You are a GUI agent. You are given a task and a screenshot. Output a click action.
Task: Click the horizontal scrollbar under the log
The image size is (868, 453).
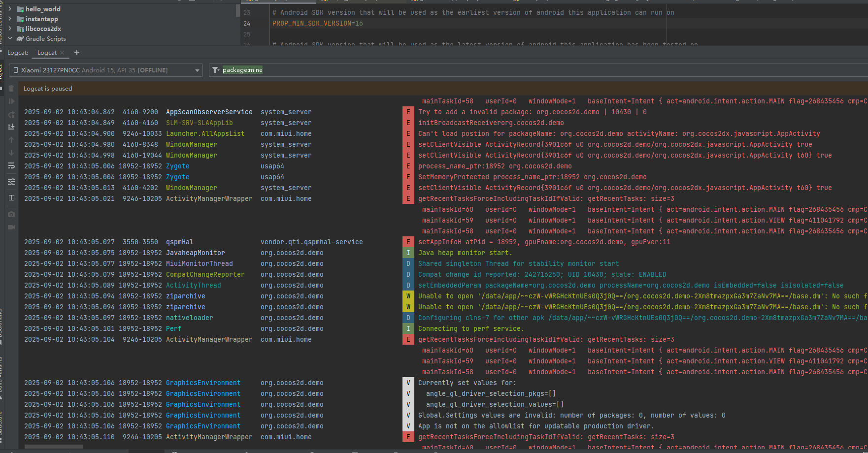point(54,447)
